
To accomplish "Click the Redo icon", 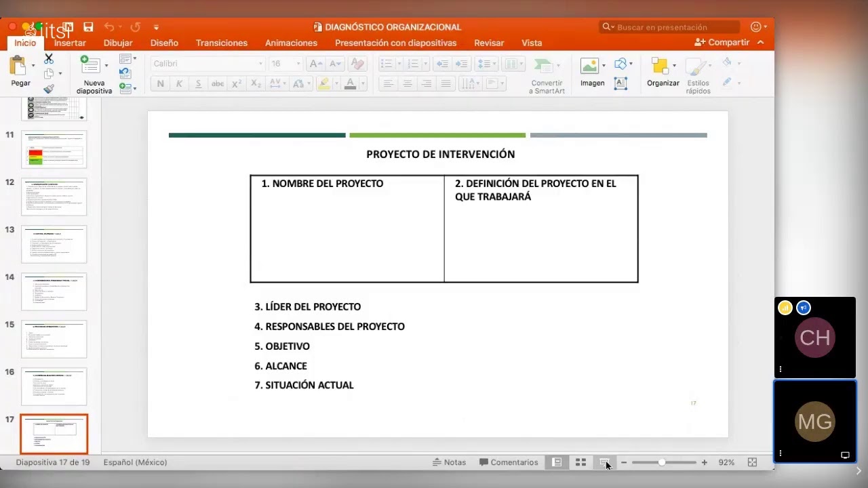I will (135, 27).
